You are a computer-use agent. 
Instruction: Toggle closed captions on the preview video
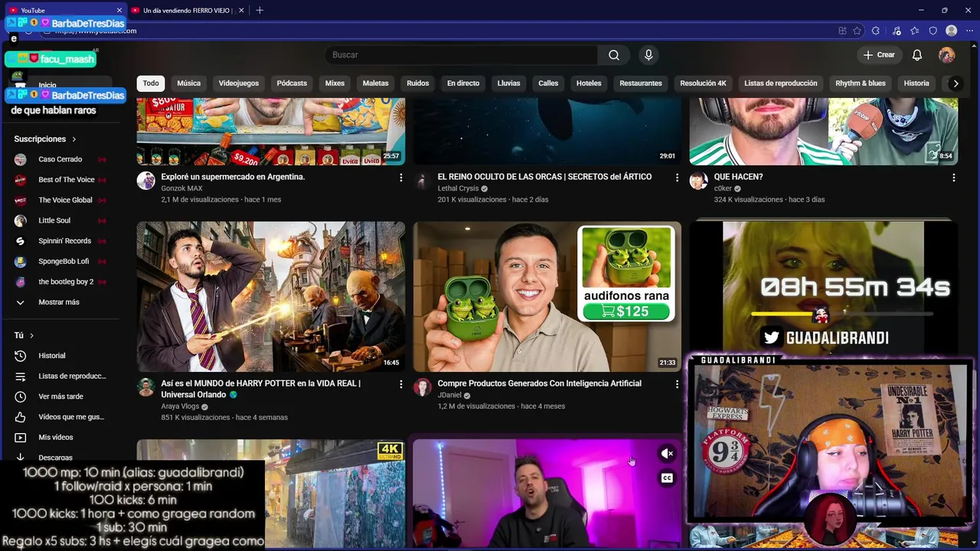(667, 478)
